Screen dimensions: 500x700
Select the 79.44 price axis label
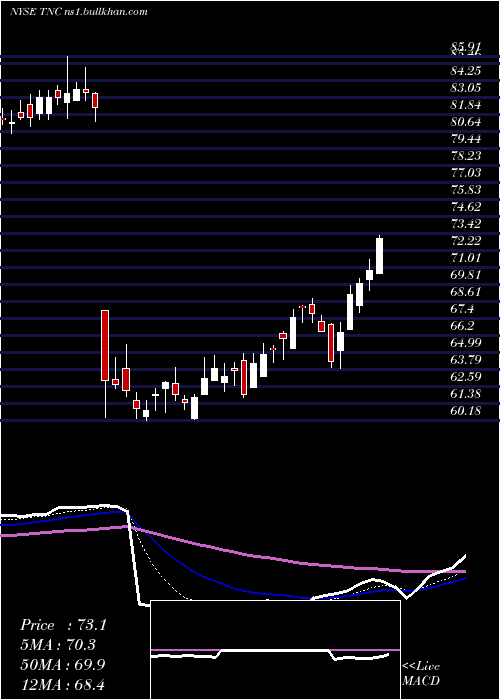466,138
